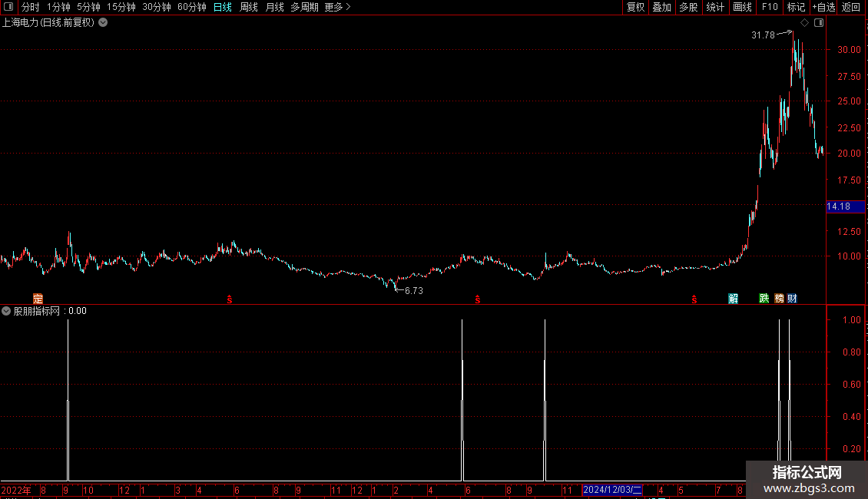Viewport: 868px width, 499px height.
Task: Click the 14.18 price marker on axis
Action: [x=845, y=207]
